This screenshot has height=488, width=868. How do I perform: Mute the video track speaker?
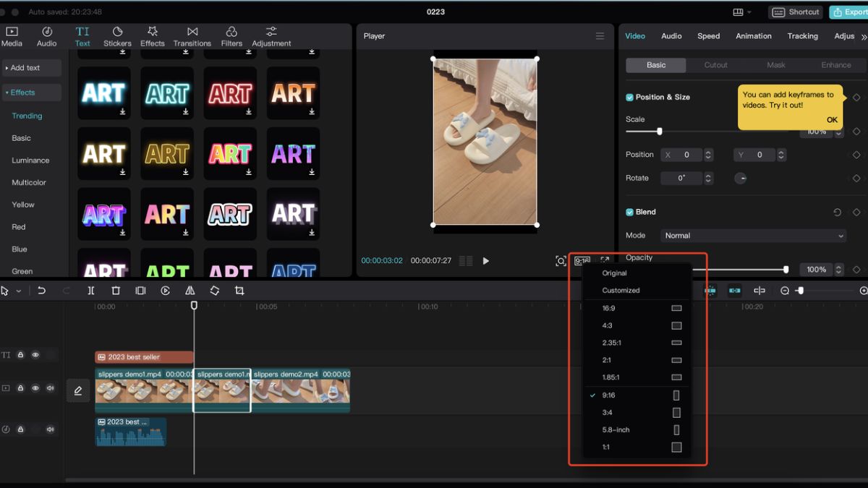[50, 388]
